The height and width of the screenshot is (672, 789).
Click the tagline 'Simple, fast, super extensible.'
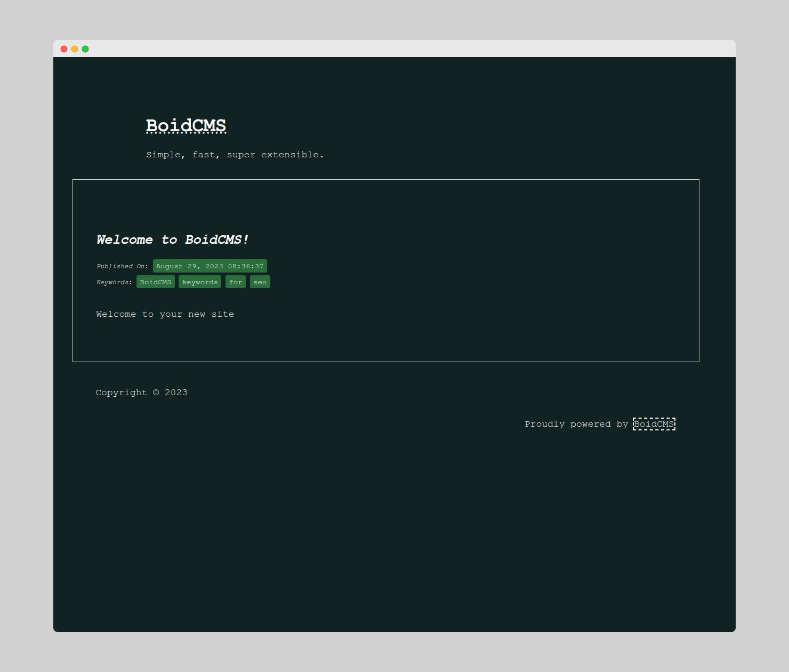235,155
